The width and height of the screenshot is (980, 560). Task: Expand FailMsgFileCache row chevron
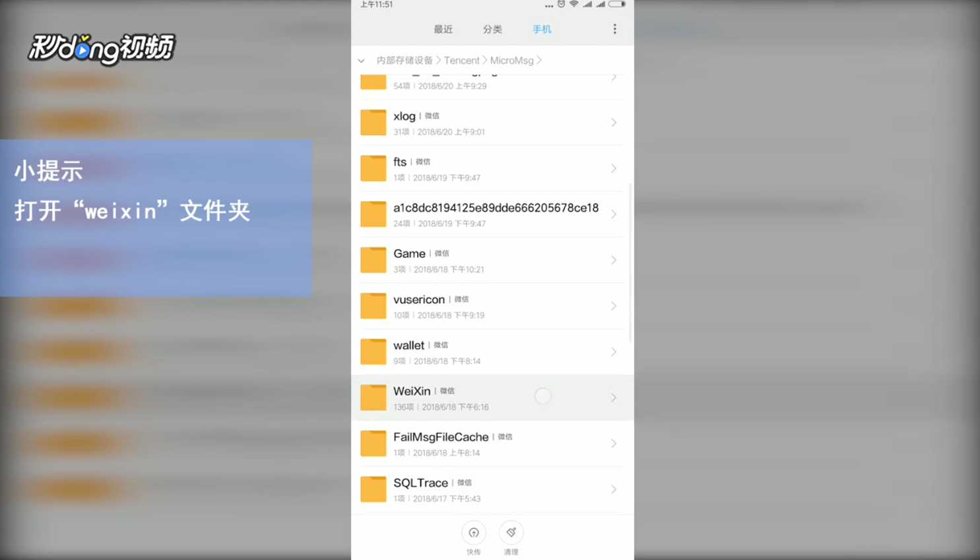[614, 443]
